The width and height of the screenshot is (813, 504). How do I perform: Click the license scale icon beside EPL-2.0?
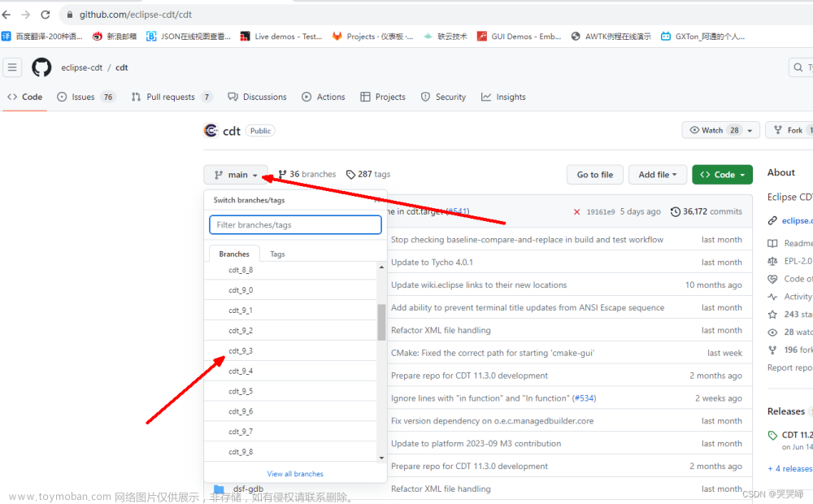click(772, 261)
